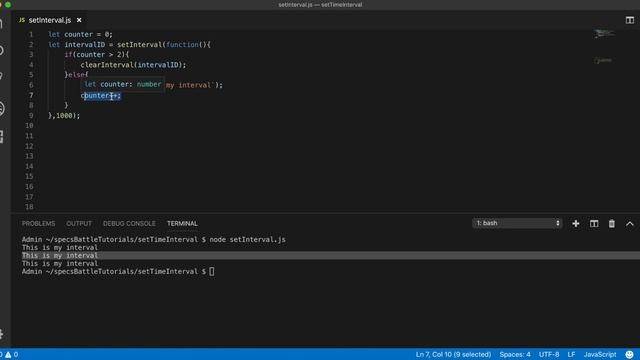
Task: Open the '1: bash' terminal dropdown
Action: coord(517,223)
